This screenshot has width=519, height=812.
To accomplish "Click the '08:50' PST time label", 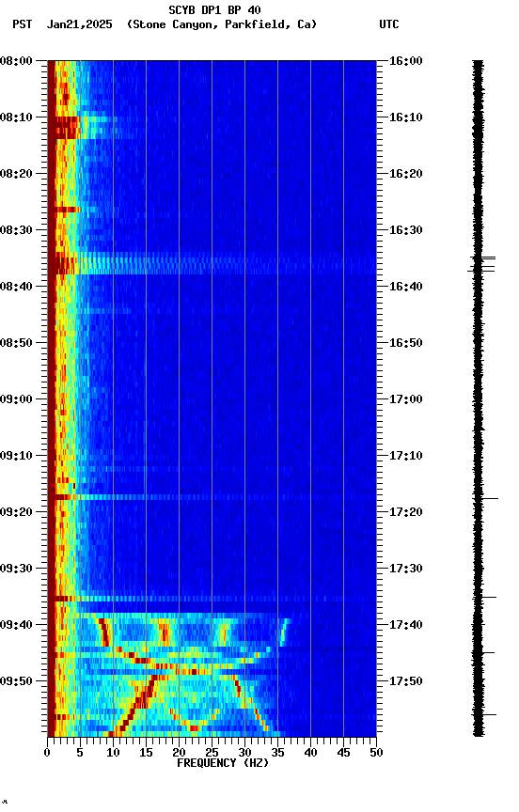I will tap(16, 343).
